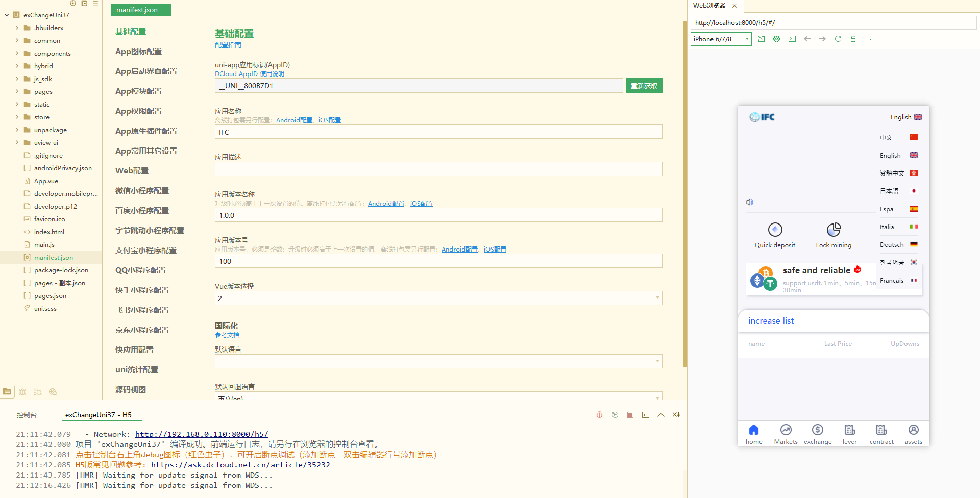The image size is (980, 498).
Task: Click the 重新获取 button
Action: tap(644, 86)
